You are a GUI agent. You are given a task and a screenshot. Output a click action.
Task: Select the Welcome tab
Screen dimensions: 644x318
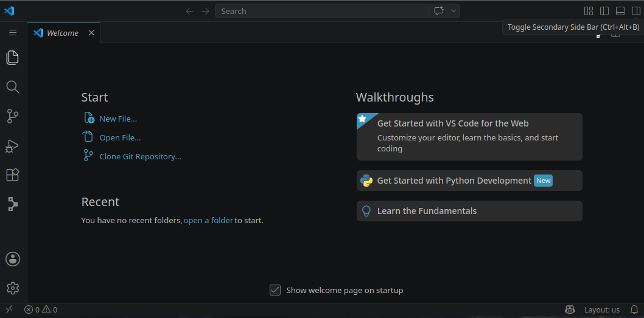[63, 33]
